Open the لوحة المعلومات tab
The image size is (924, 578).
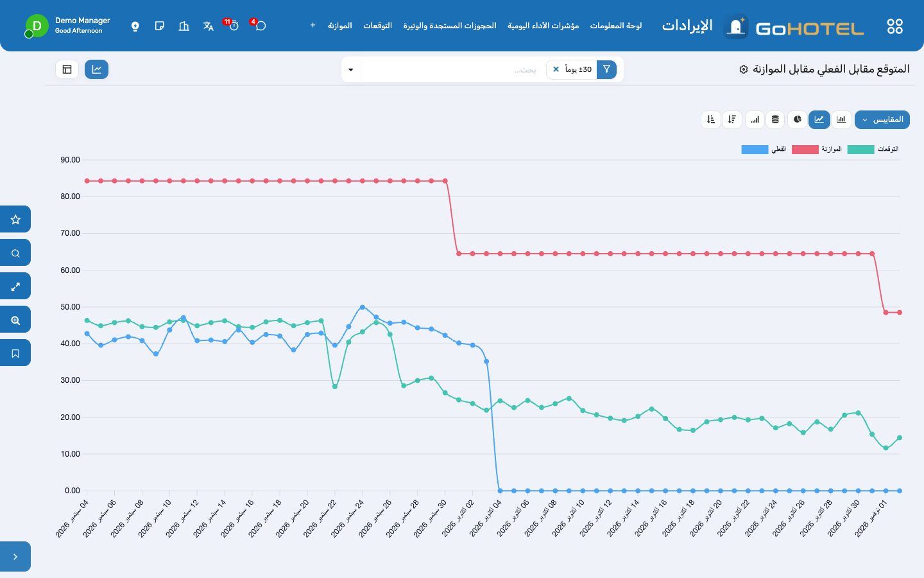tap(616, 26)
